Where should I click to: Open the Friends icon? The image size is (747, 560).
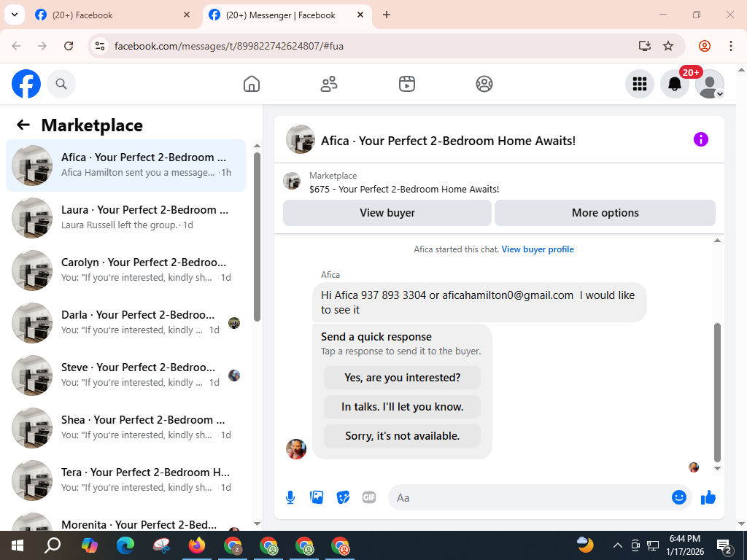(329, 84)
